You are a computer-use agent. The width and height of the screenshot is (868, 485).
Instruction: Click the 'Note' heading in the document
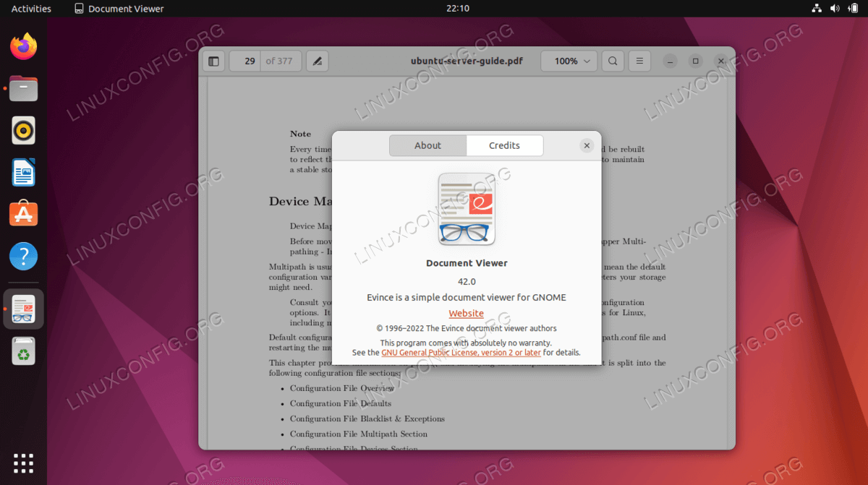(300, 134)
